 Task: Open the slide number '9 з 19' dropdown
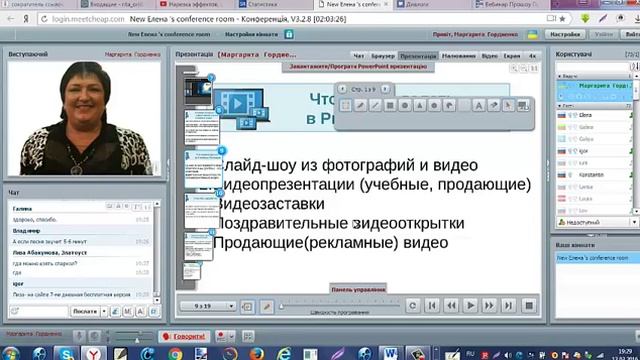click(x=208, y=306)
